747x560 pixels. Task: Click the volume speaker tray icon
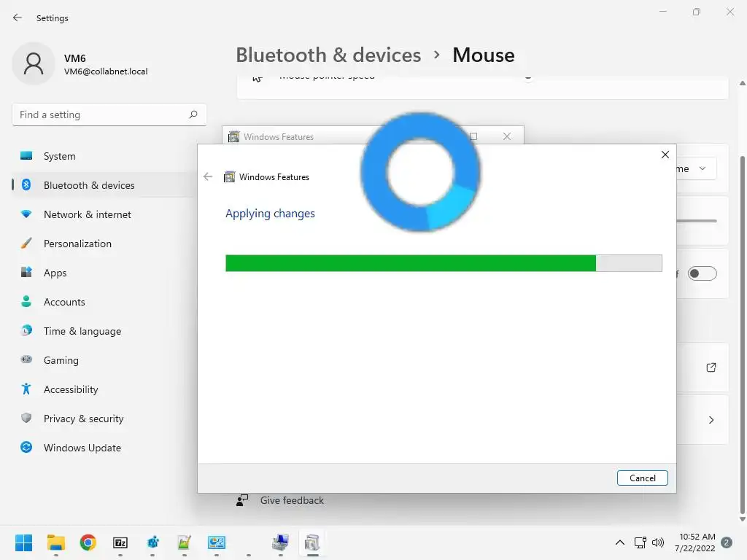(658, 542)
